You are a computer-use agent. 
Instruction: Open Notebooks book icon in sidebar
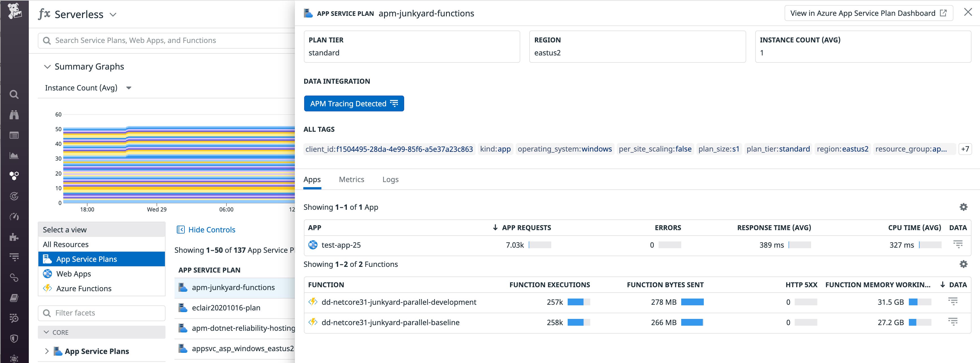click(14, 298)
